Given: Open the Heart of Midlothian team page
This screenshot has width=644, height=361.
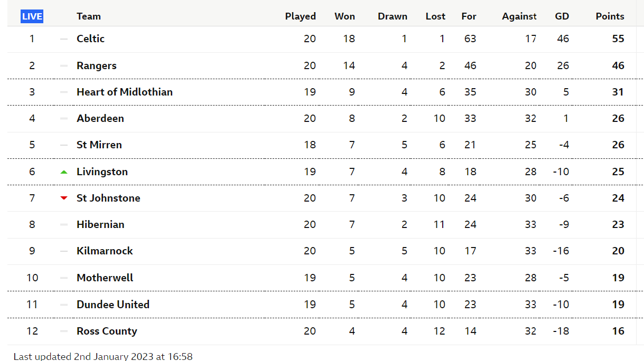Looking at the screenshot, I should coord(124,92).
